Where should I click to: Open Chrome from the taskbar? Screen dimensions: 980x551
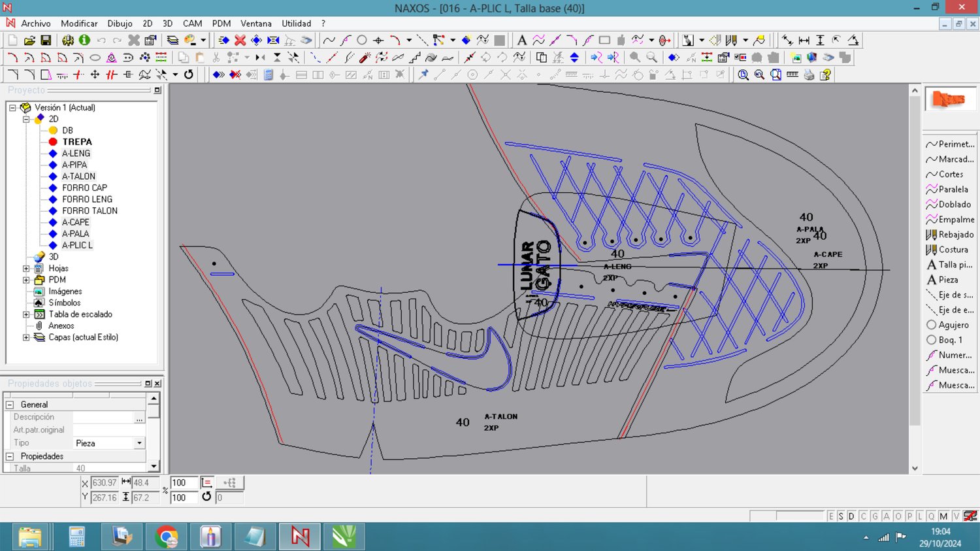pos(167,537)
